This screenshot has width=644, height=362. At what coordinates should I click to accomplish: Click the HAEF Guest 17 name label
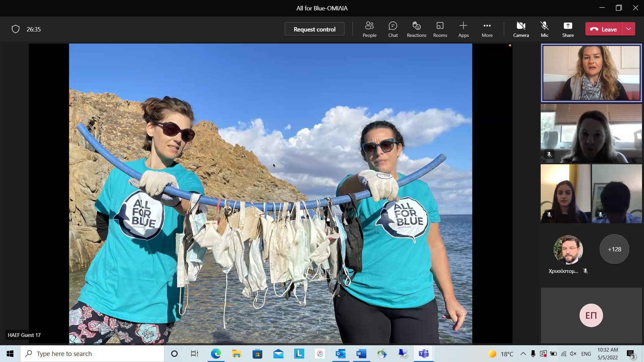[x=24, y=335]
